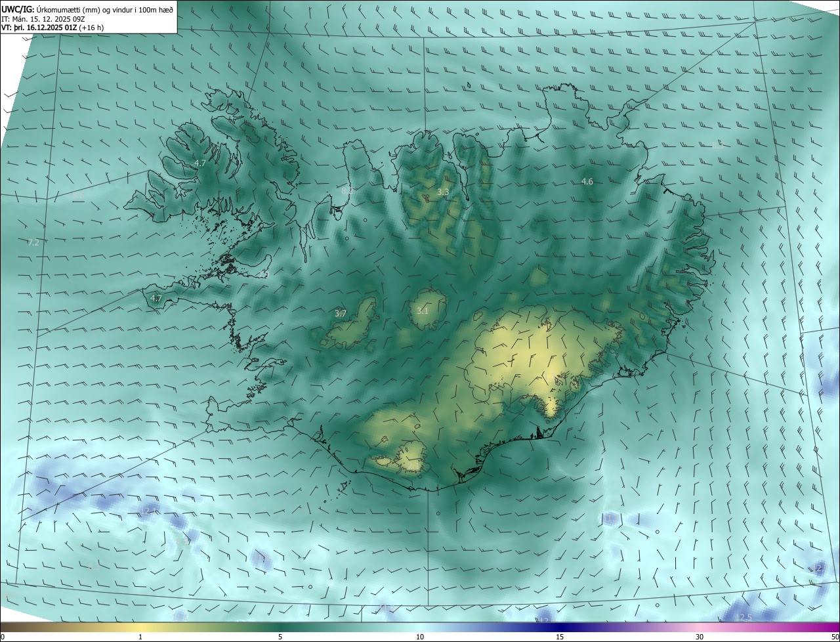Click the title 'Úrkomumætti (mm) og vindur í 100m hæð'
The image size is (840, 642).
104,10
